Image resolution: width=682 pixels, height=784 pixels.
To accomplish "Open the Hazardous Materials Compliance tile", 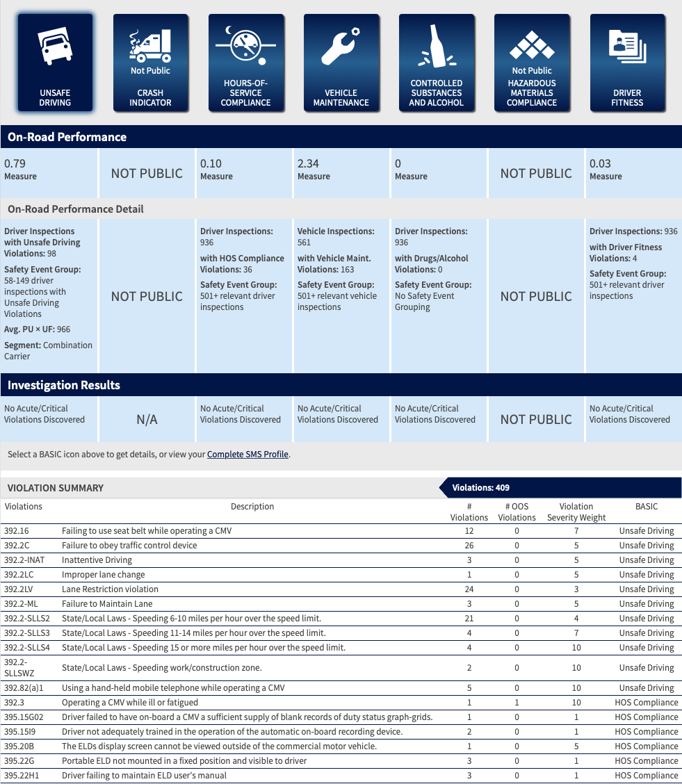I will tap(532, 63).
